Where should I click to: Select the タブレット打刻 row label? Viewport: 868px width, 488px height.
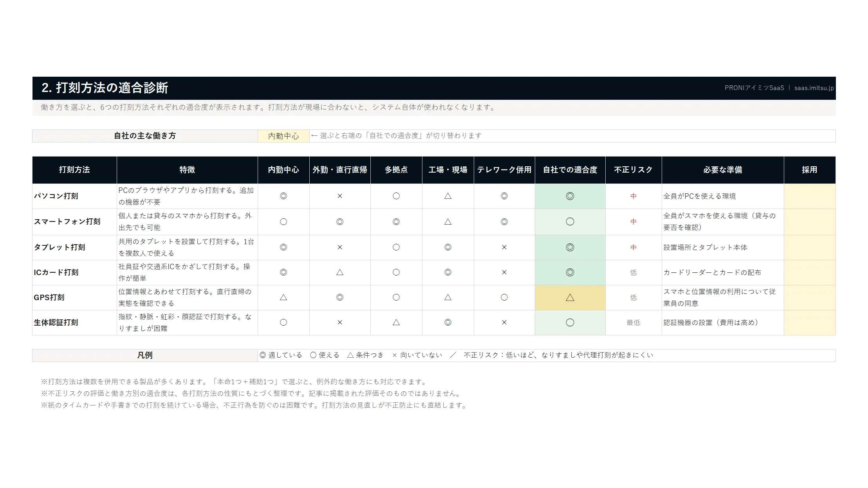point(74,247)
